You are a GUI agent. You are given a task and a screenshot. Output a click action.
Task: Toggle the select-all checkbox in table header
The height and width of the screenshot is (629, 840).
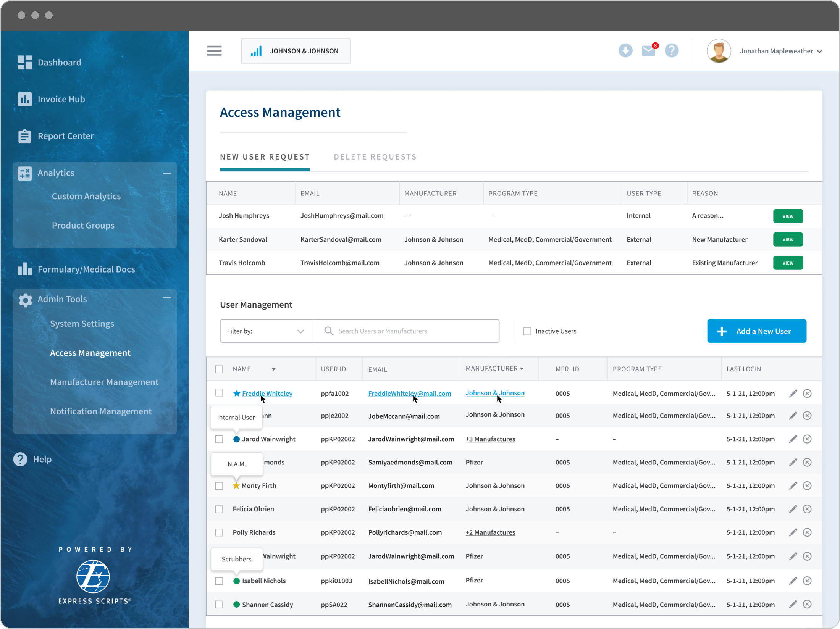pyautogui.click(x=219, y=369)
